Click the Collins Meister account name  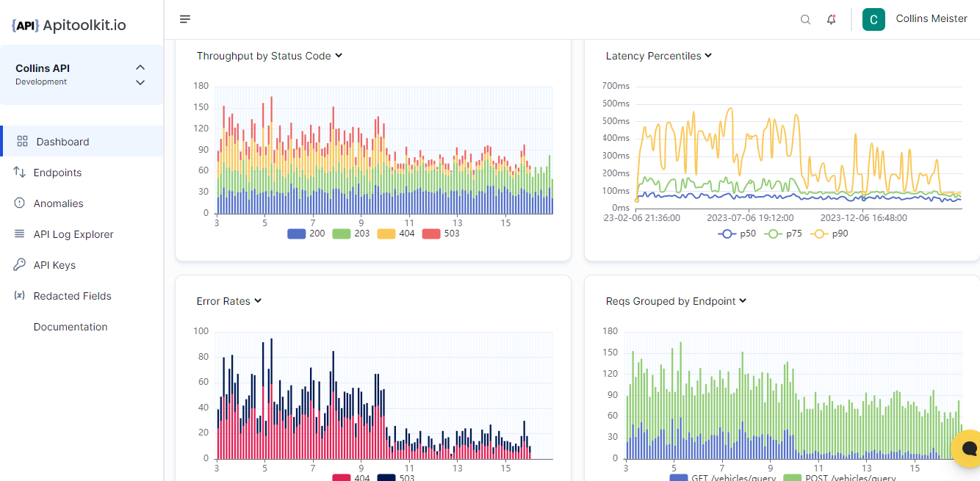coord(932,18)
